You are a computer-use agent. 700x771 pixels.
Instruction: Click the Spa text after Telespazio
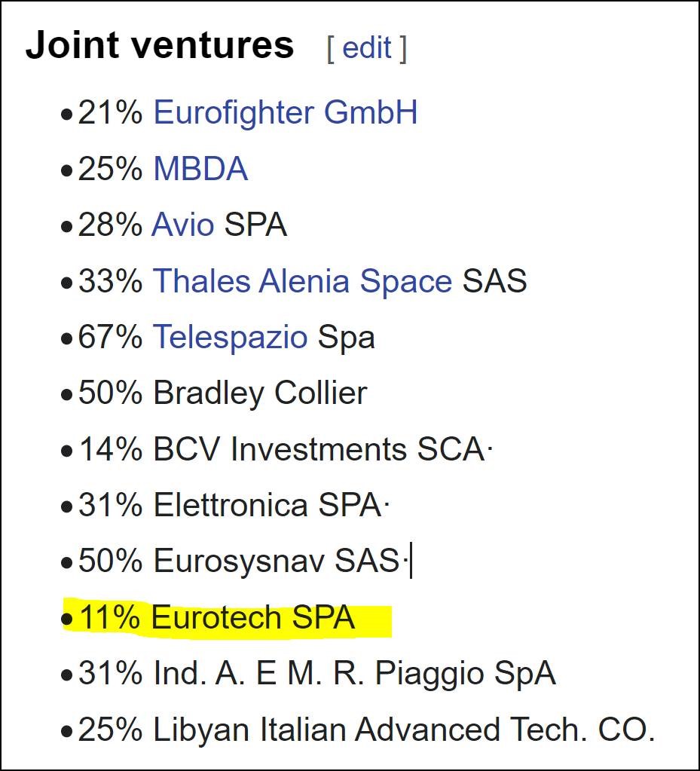point(346,338)
